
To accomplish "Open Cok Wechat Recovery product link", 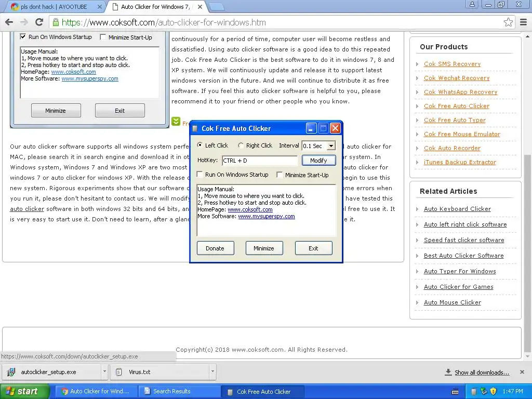I will point(456,78).
